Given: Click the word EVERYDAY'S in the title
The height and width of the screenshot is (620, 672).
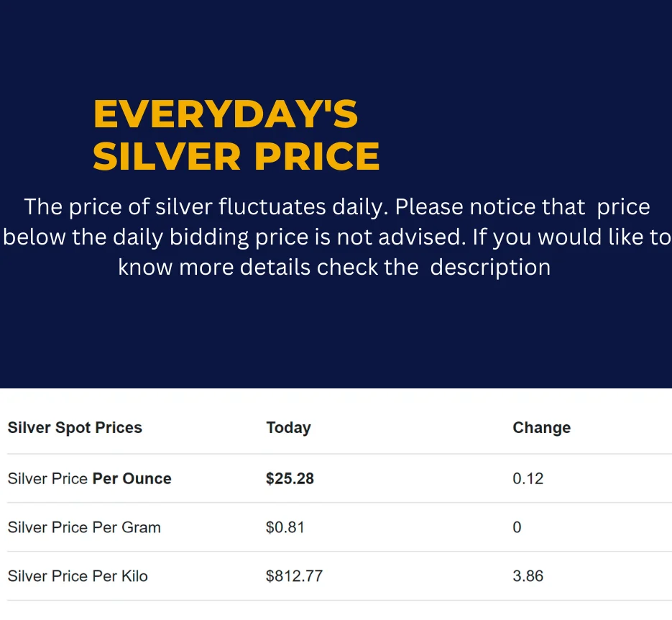Looking at the screenshot, I should coord(226,114).
